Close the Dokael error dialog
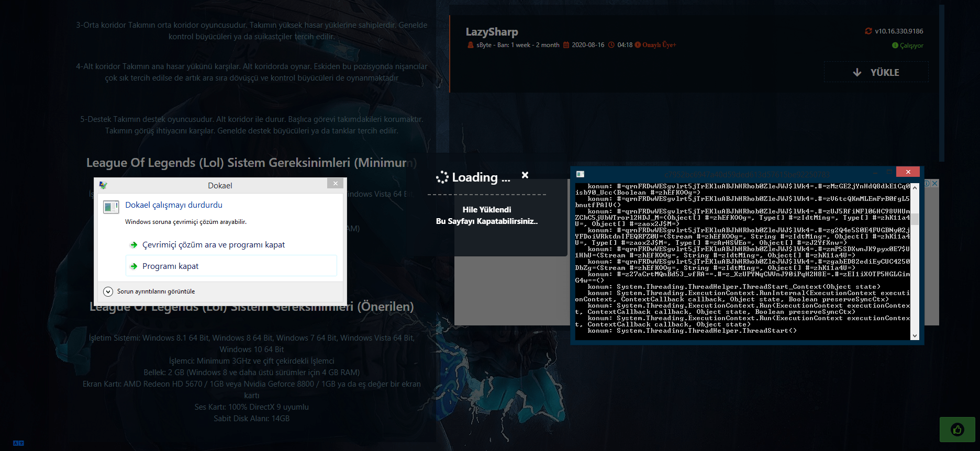Viewport: 980px width, 451px height. coord(335,183)
